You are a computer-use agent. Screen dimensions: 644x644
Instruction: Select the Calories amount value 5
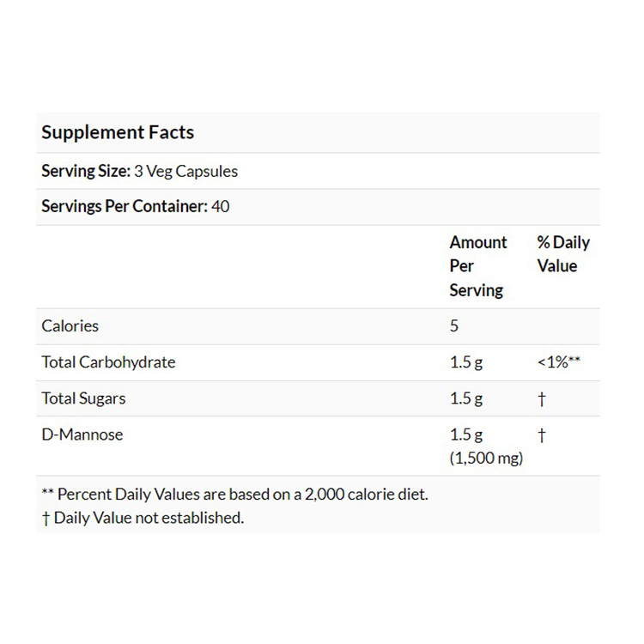coord(454,326)
